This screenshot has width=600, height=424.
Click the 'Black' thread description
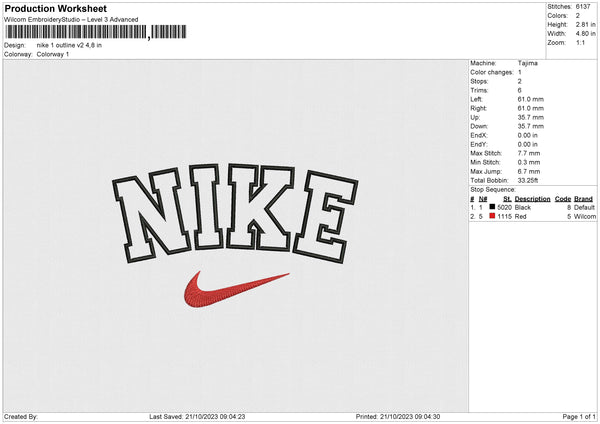523,207
